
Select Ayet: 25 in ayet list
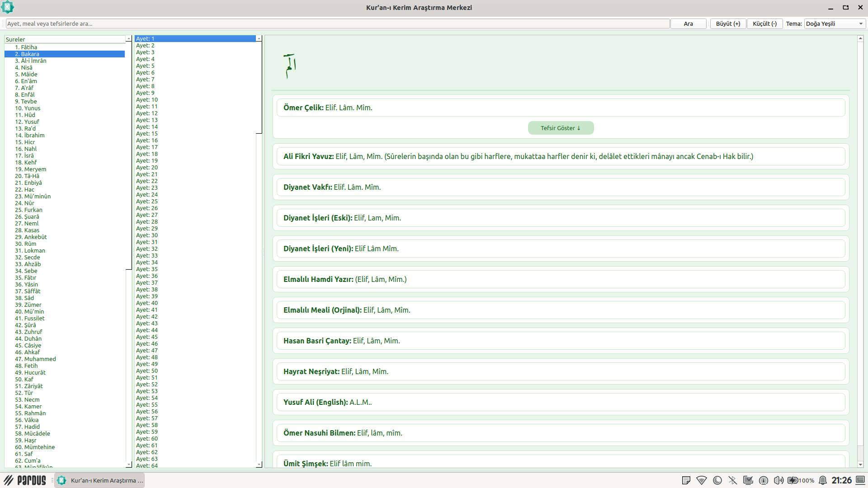point(147,202)
